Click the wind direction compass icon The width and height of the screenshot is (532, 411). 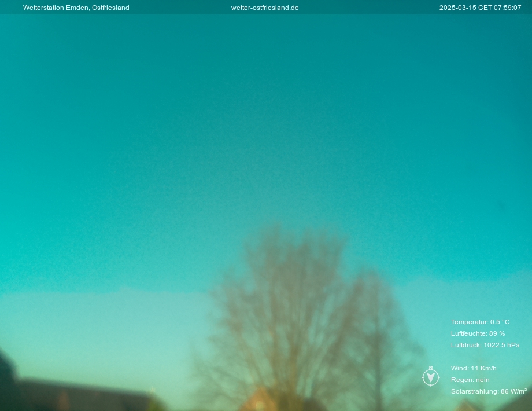pyautogui.click(x=431, y=377)
